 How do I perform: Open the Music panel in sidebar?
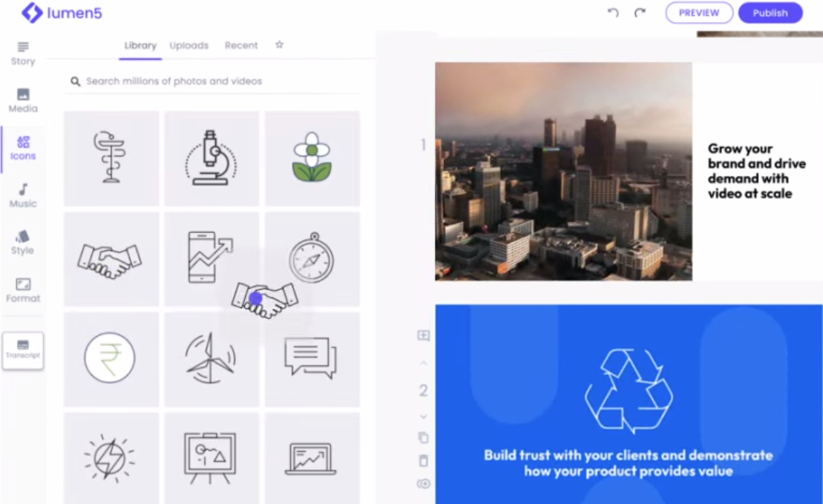[x=23, y=195]
